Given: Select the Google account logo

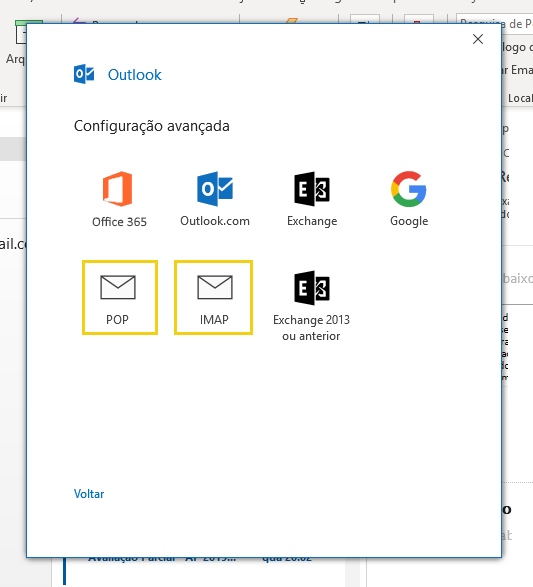Looking at the screenshot, I should coord(409,189).
